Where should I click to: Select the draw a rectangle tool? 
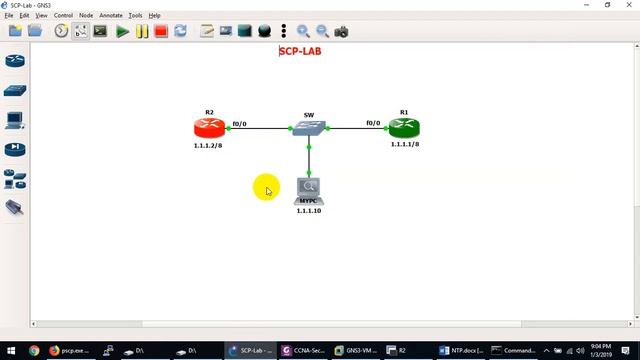245,31
